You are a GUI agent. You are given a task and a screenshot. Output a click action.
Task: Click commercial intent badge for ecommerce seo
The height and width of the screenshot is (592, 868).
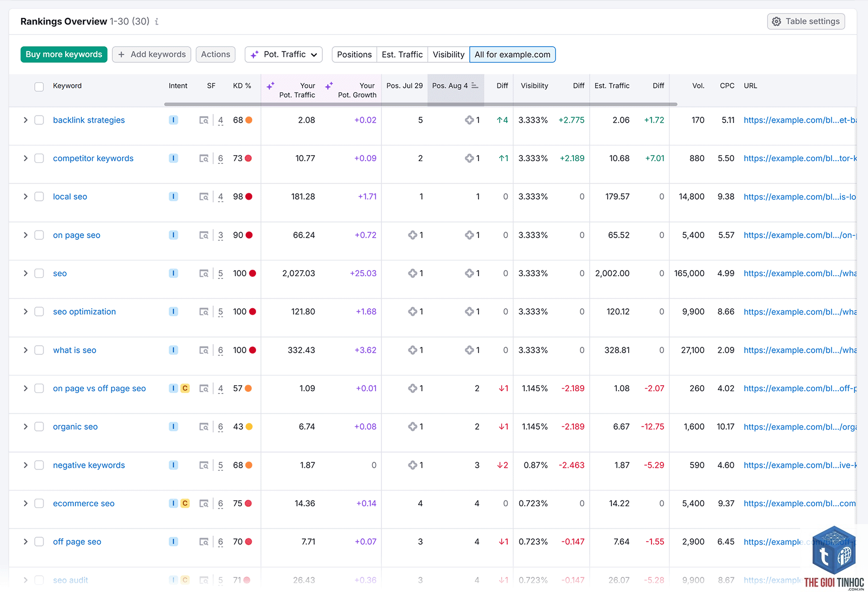[185, 504]
